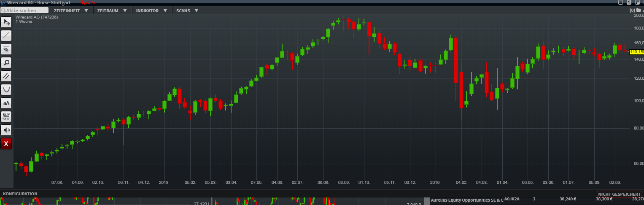Open the folder icon next to (0)
Viewport: 644px width, 205px height.
(639, 10)
